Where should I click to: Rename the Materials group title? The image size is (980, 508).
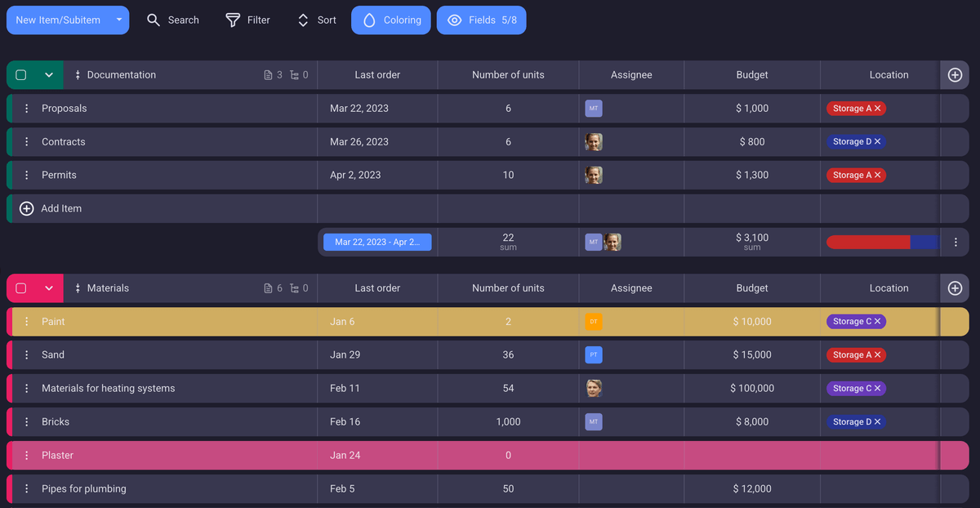pyautogui.click(x=107, y=287)
